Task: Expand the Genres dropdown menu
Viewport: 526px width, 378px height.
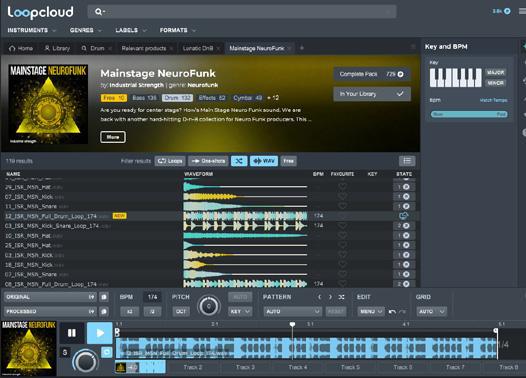Action: click(x=86, y=30)
